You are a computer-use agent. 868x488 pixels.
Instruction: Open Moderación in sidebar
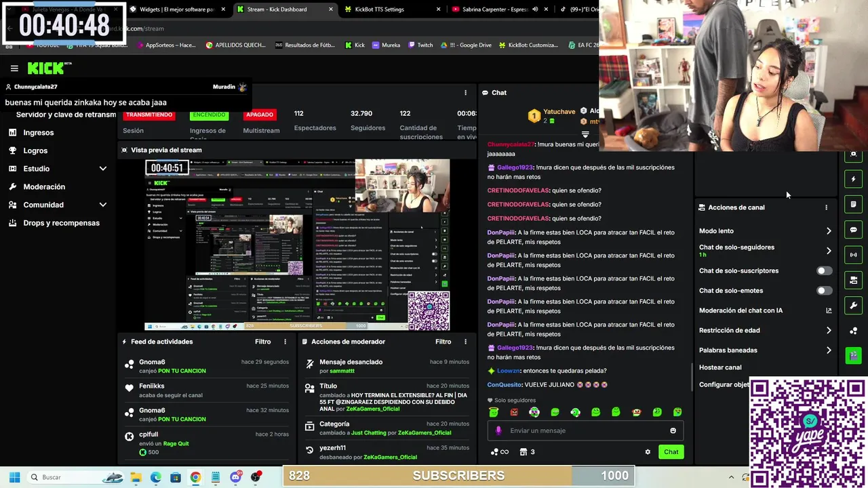click(44, 186)
